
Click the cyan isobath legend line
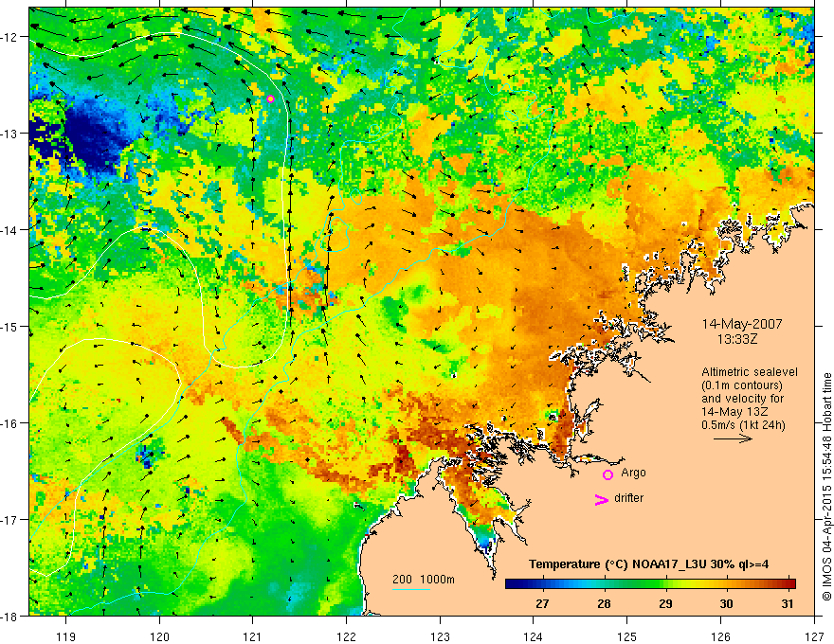411,589
